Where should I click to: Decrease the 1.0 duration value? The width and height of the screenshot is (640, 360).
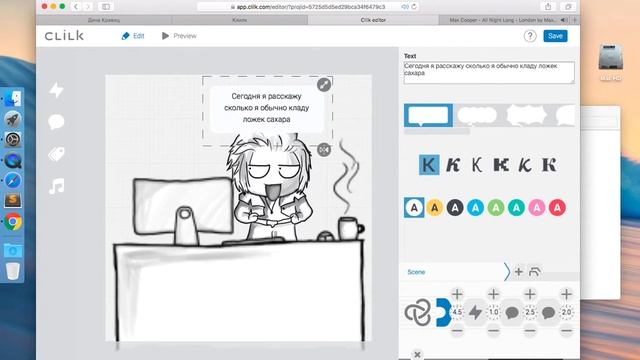click(x=493, y=330)
